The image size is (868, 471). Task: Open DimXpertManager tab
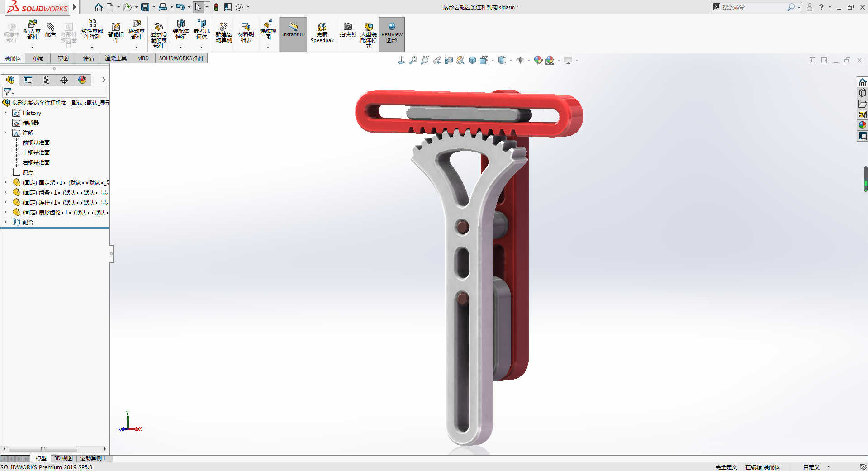coord(64,80)
